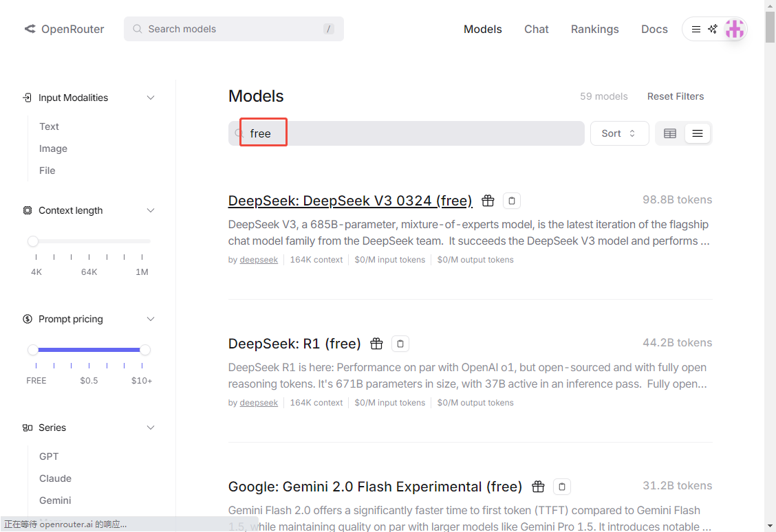Collapse the Input Modalities section
Viewport: 776px width, 532px height.
tap(151, 98)
